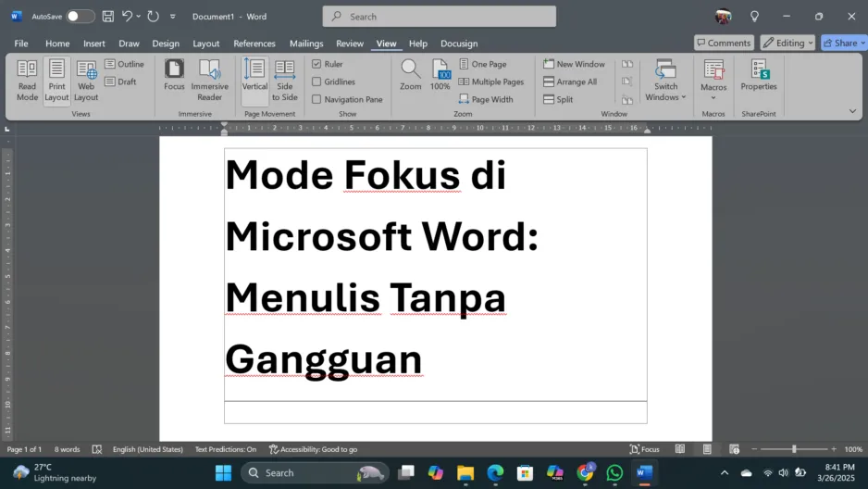This screenshot has width=868, height=489.
Task: Split the document window
Action: [x=558, y=100]
